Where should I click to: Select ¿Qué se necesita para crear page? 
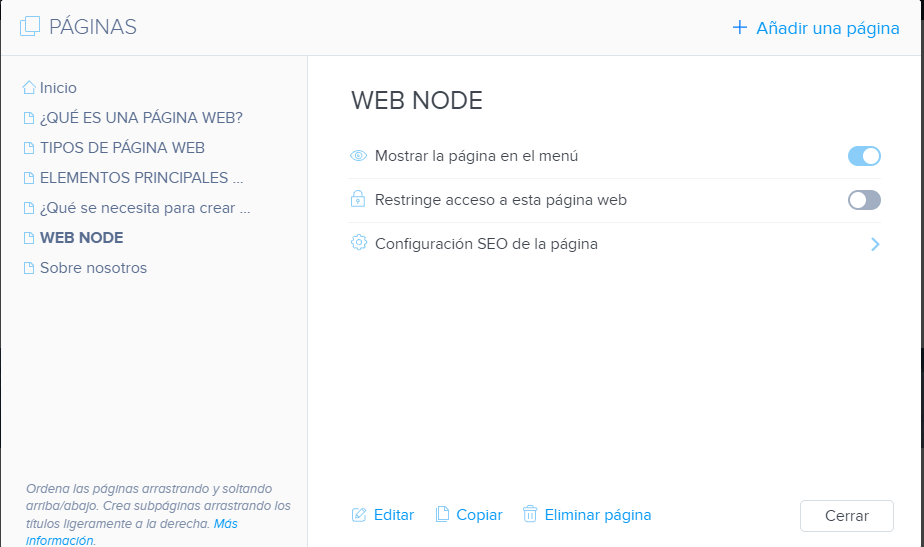coord(145,208)
